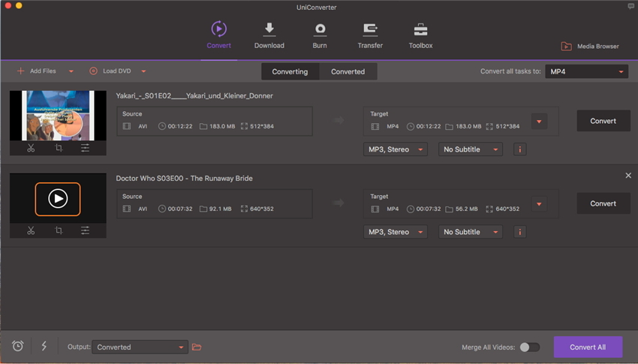Open target format dropdown for Doctor Who
This screenshot has height=364, width=638.
point(539,203)
